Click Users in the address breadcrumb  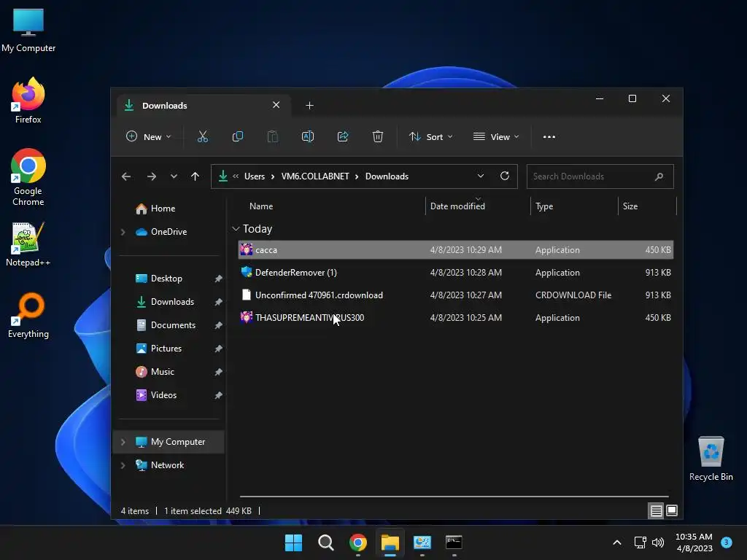(255, 176)
